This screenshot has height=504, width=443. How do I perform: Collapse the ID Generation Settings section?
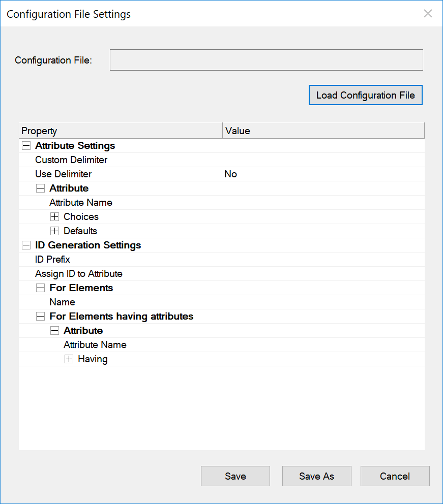[x=26, y=245]
